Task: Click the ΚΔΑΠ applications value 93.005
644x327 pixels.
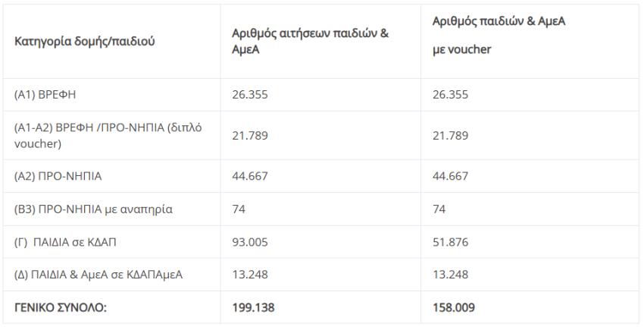Action: point(250,242)
